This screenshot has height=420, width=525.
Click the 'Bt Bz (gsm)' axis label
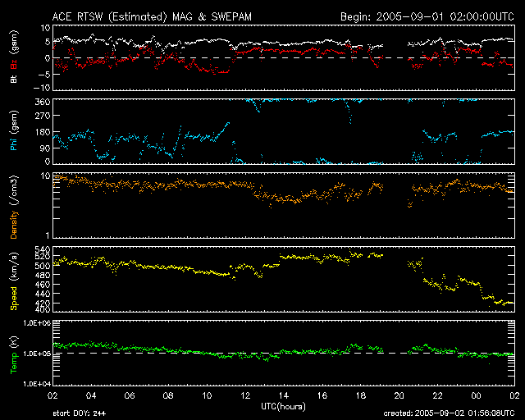(14, 57)
